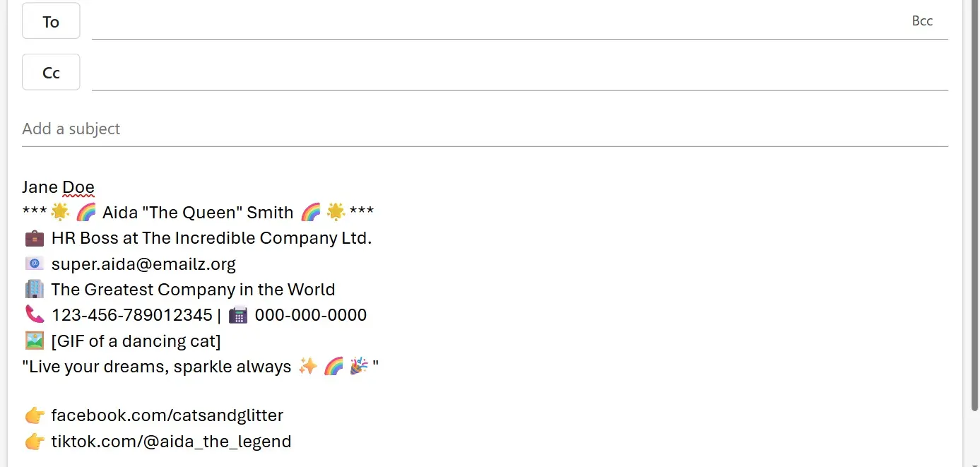Image resolution: width=980 pixels, height=467 pixels.
Task: Select the rainbow emoji after Aida's name
Action: point(312,212)
